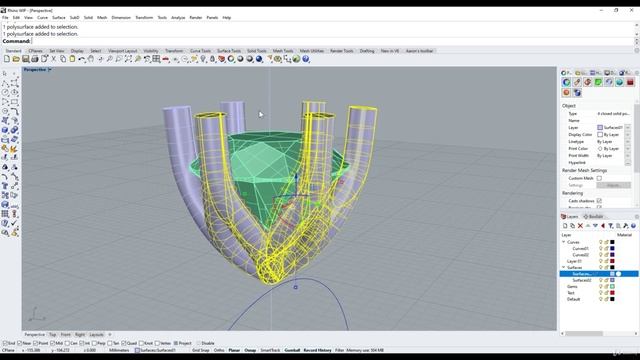
Task: Toggle the Near osnap checkbox
Action: tap(20, 343)
